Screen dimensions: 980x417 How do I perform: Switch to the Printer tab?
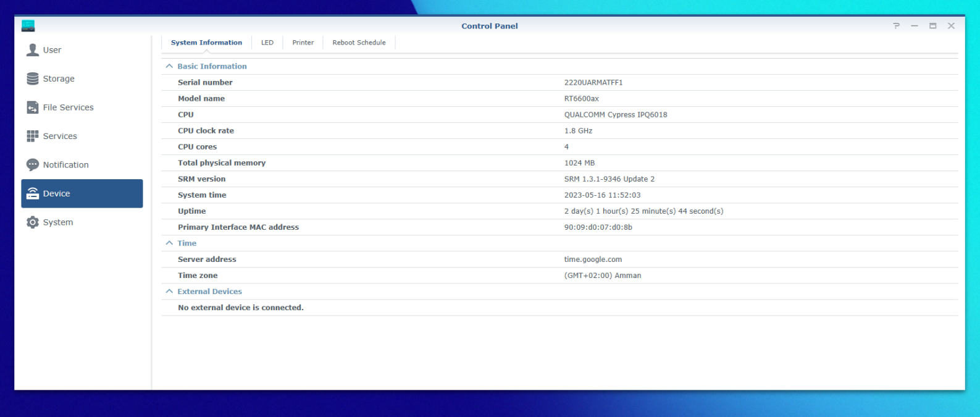(x=303, y=43)
